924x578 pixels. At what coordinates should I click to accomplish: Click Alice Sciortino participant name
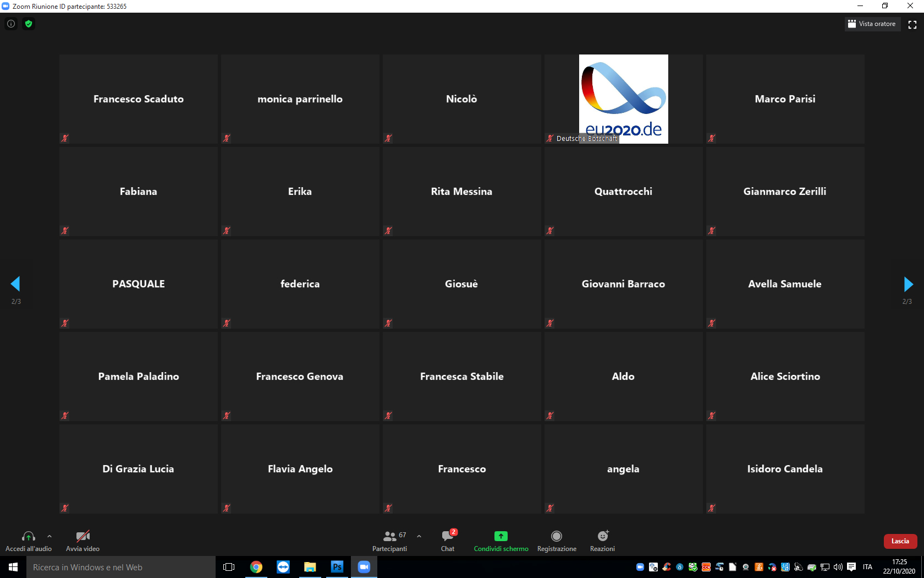click(785, 377)
